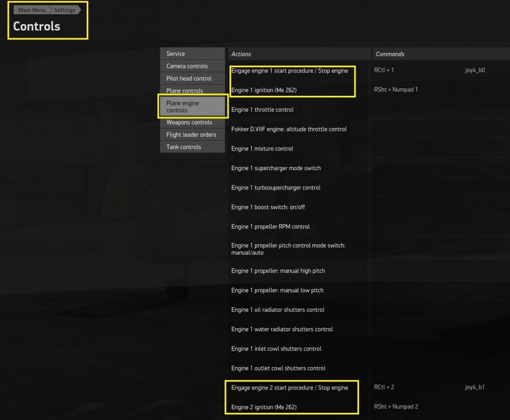
Task: Select the Engine 1 supercharger mode switch action
Action: [x=276, y=168]
